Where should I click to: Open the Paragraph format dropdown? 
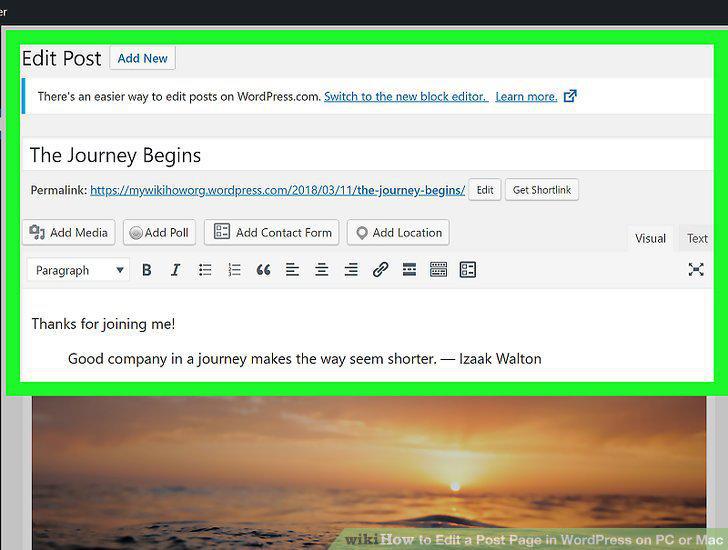(78, 270)
